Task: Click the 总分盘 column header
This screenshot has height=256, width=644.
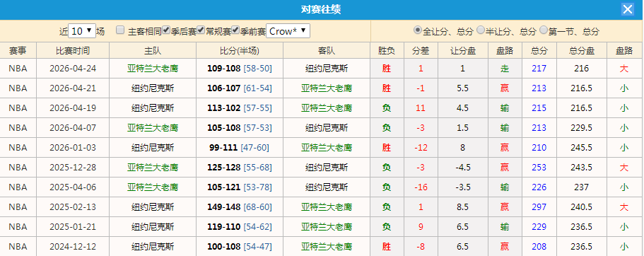Action: pos(582,50)
